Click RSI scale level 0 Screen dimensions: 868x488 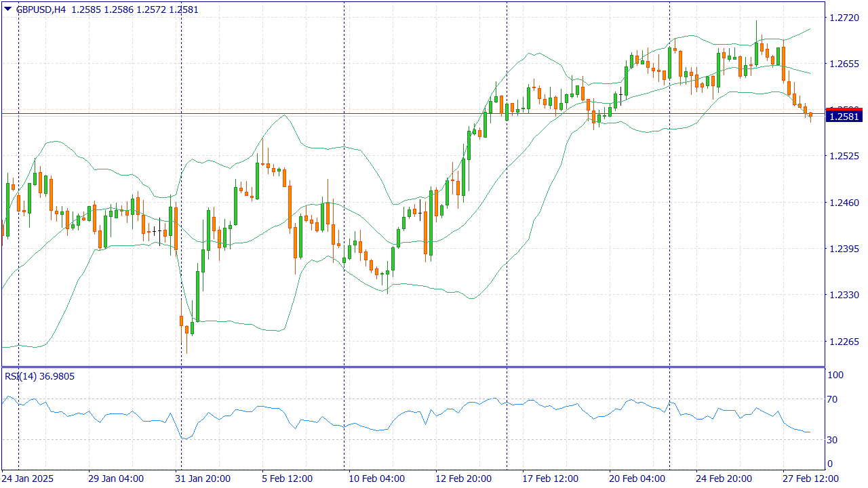(x=831, y=464)
